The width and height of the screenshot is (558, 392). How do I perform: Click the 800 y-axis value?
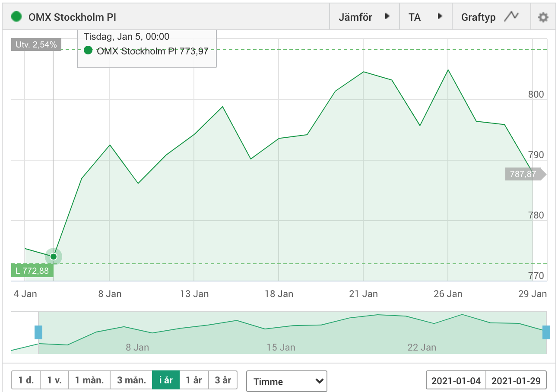pyautogui.click(x=536, y=95)
